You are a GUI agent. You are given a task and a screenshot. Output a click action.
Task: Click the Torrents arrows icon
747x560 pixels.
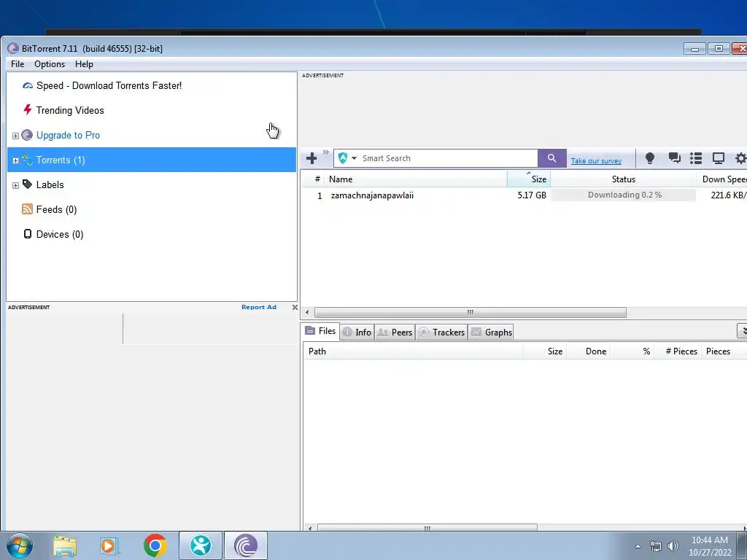coord(27,160)
